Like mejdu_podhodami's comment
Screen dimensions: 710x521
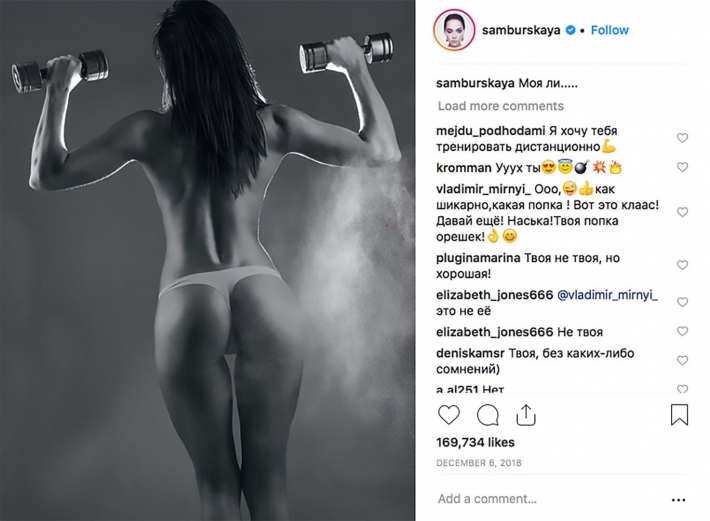[682, 138]
